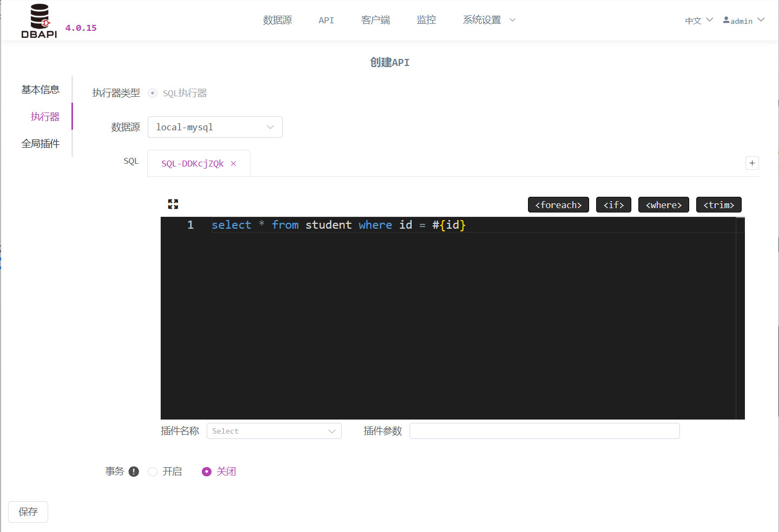Image resolution: width=779 pixels, height=532 pixels.
Task: Click the admin user icon
Action: [x=725, y=19]
